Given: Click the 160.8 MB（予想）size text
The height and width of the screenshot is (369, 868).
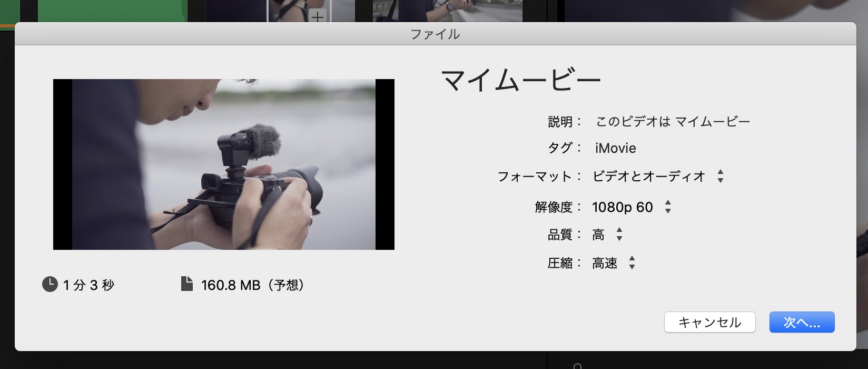Looking at the screenshot, I should (253, 285).
